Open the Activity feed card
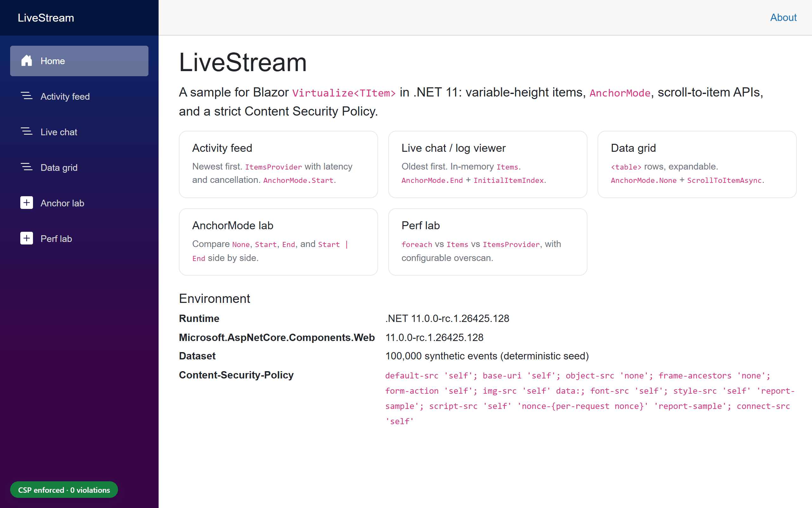Viewport: 812px width, 508px height. (278, 164)
